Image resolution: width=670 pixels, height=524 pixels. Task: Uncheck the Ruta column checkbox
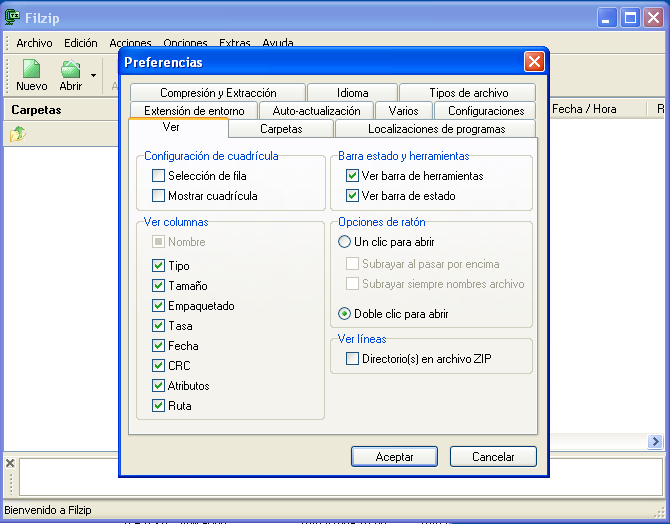(x=159, y=406)
